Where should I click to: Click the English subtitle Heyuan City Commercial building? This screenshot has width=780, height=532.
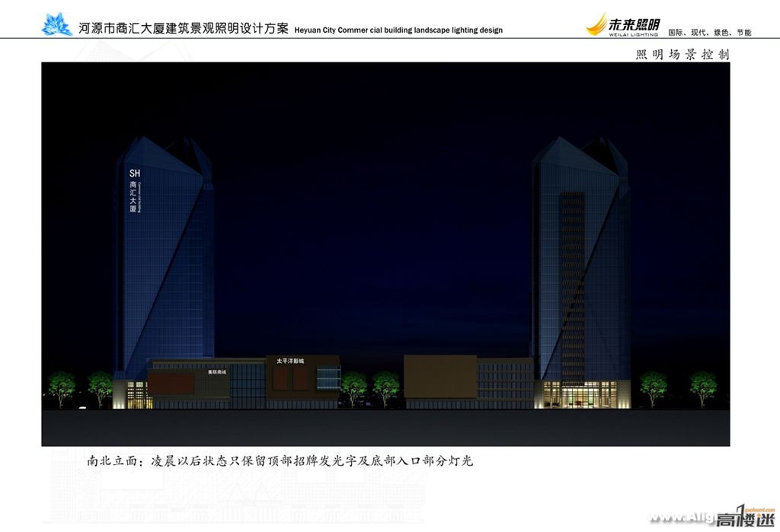(x=398, y=30)
